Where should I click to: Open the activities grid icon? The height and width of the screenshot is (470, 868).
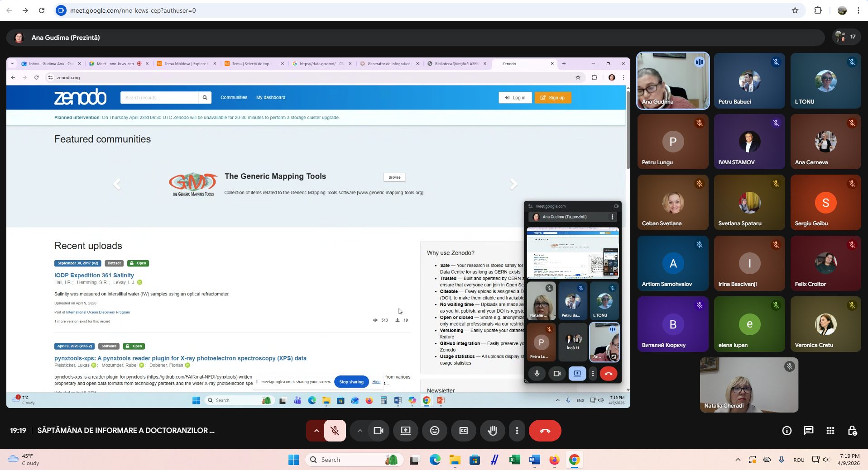(x=830, y=431)
